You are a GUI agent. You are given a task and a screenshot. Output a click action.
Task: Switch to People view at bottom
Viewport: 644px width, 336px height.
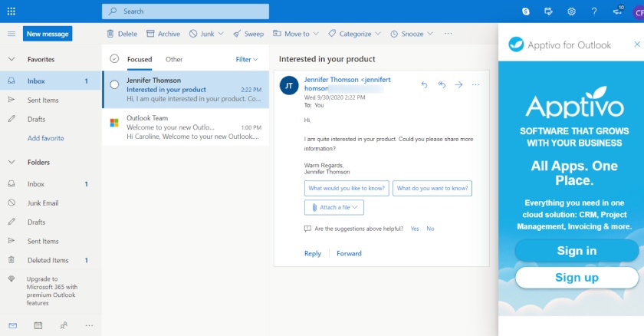coord(64,326)
